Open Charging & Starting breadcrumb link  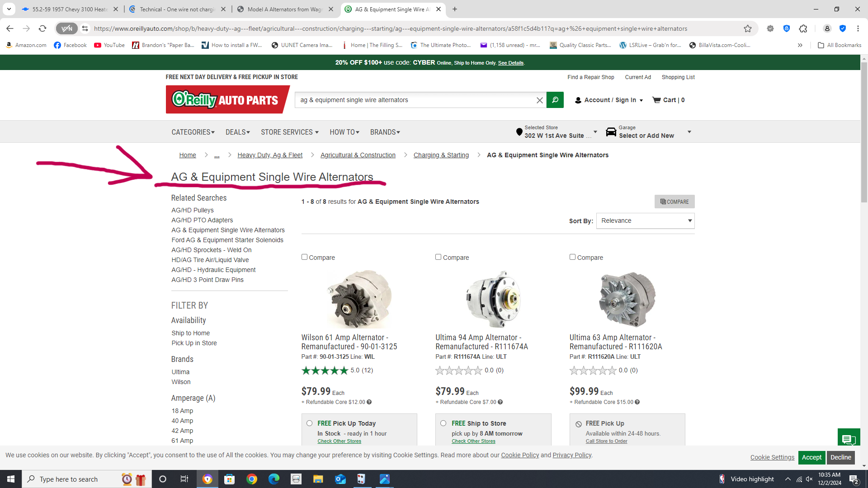coord(441,155)
